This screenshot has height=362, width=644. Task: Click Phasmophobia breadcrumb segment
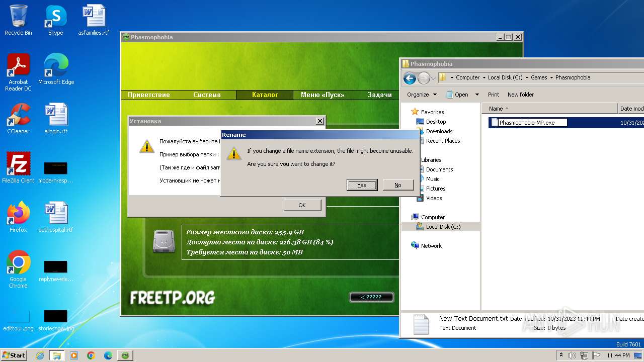coord(573,77)
